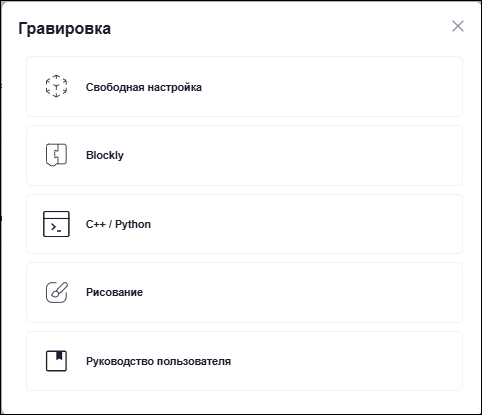Screen dimensions: 482x415
Task: Click the word Python in the third option
Action: (133, 225)
